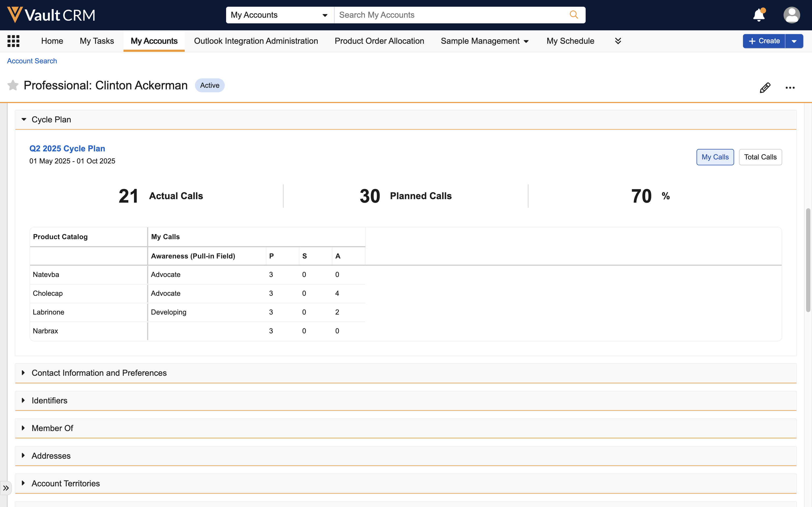
Task: Open the user profile avatar
Action: click(792, 15)
